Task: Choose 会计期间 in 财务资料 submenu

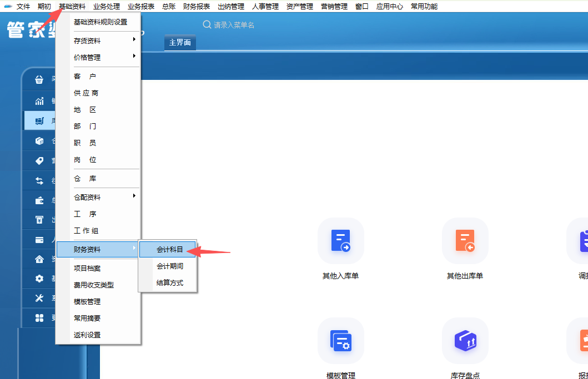Action: (x=169, y=266)
